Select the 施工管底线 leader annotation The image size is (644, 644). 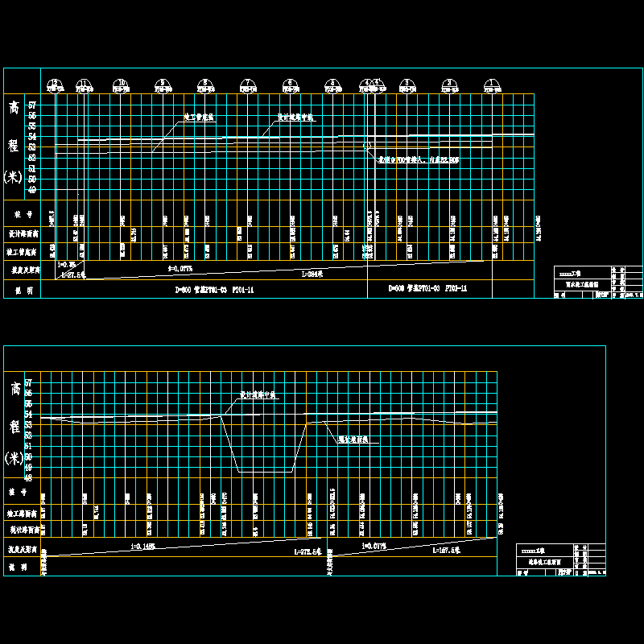[199, 118]
